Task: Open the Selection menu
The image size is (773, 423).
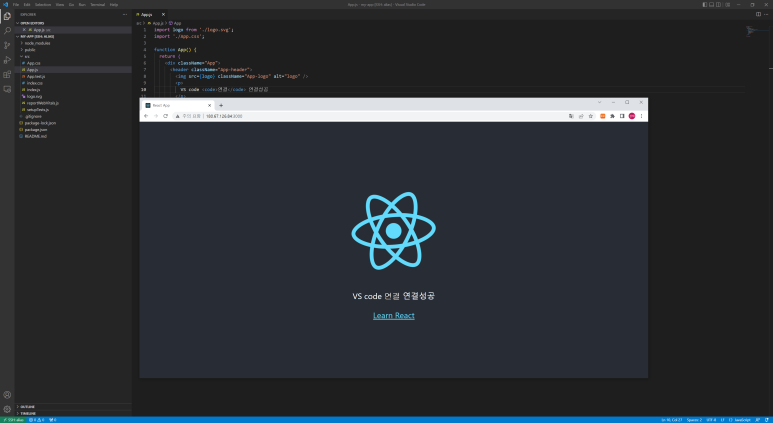Action: (x=43, y=4)
